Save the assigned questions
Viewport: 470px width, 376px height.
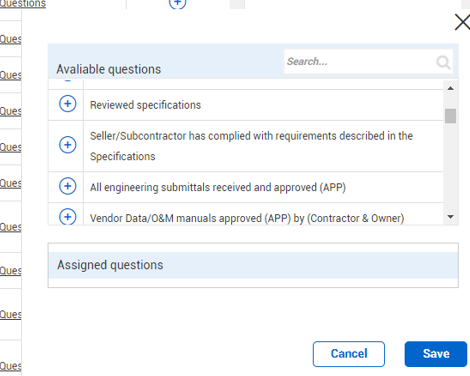pyautogui.click(x=436, y=354)
